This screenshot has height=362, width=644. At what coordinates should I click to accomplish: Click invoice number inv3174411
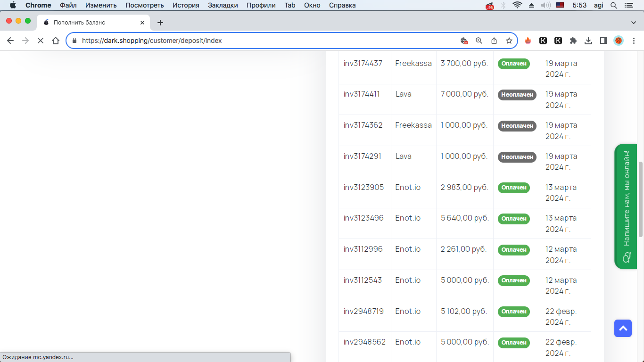click(x=362, y=94)
